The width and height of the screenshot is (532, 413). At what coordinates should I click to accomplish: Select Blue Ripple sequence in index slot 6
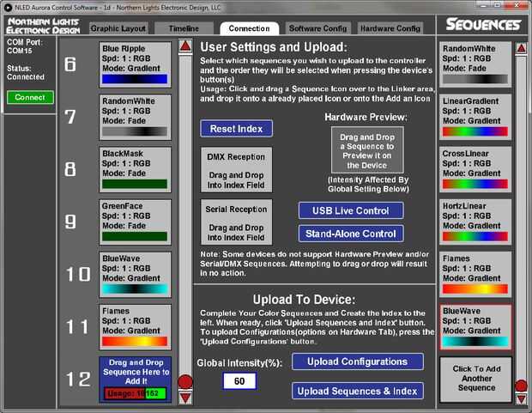(x=135, y=64)
